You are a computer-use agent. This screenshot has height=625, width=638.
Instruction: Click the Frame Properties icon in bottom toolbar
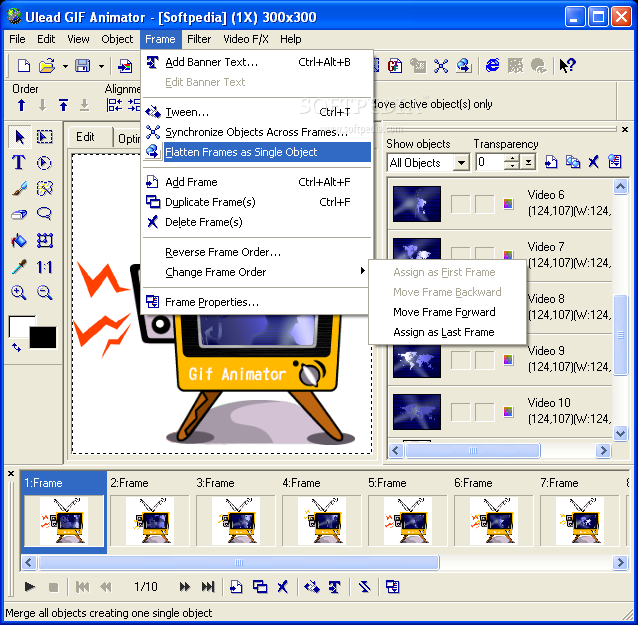[393, 586]
